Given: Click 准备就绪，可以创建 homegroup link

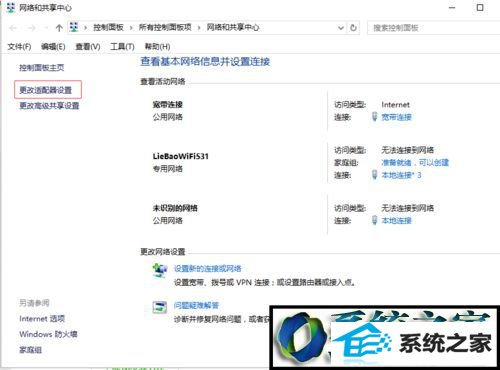Looking at the screenshot, I should click(x=415, y=163).
